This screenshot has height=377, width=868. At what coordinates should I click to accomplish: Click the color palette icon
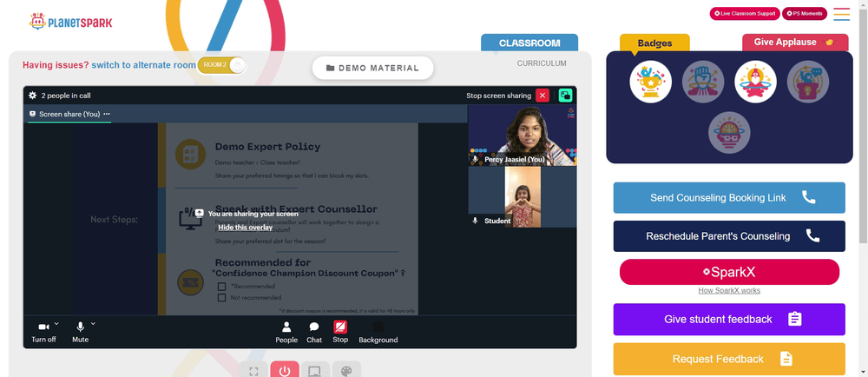[x=346, y=371]
